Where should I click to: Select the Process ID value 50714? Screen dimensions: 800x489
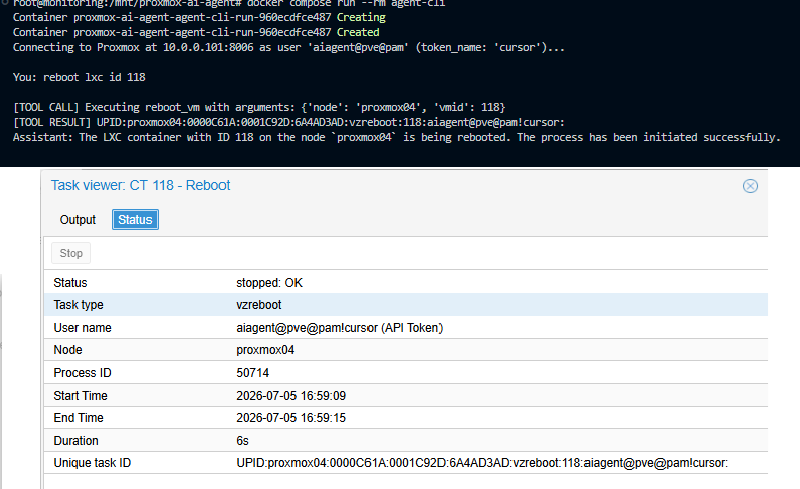253,373
